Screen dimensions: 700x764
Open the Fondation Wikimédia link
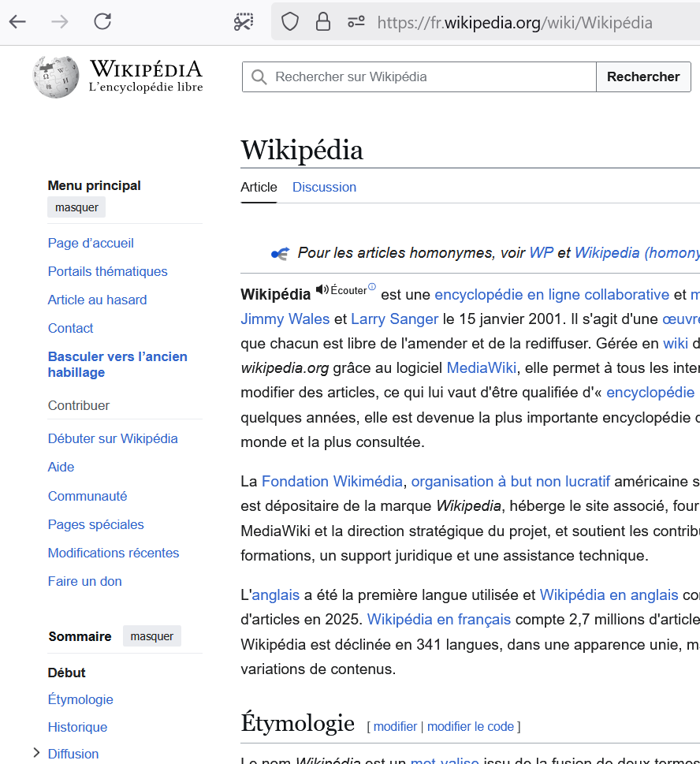click(332, 482)
